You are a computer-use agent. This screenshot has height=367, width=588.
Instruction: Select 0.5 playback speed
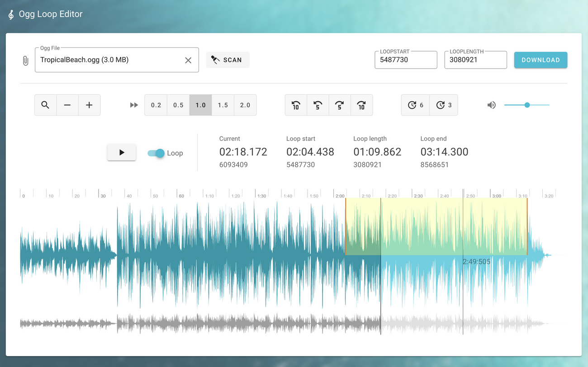(178, 105)
